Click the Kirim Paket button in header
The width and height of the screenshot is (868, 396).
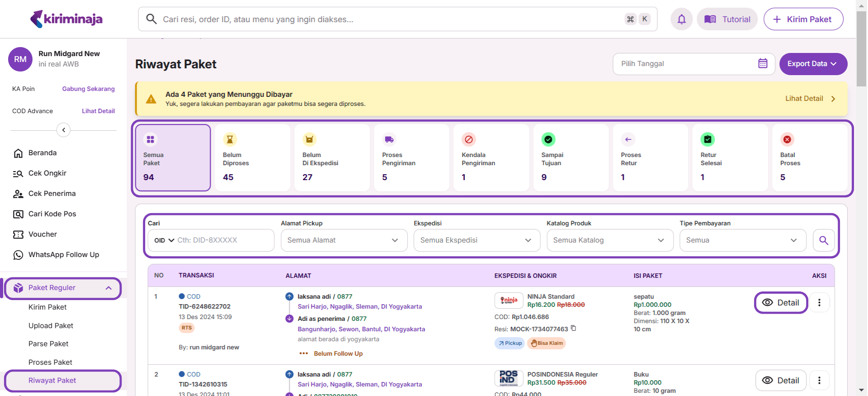(x=803, y=19)
